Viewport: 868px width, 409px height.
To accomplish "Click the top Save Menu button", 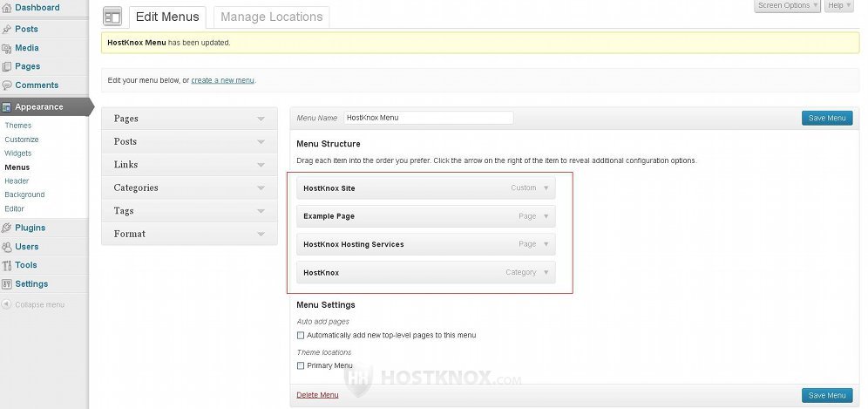I will pyautogui.click(x=827, y=118).
